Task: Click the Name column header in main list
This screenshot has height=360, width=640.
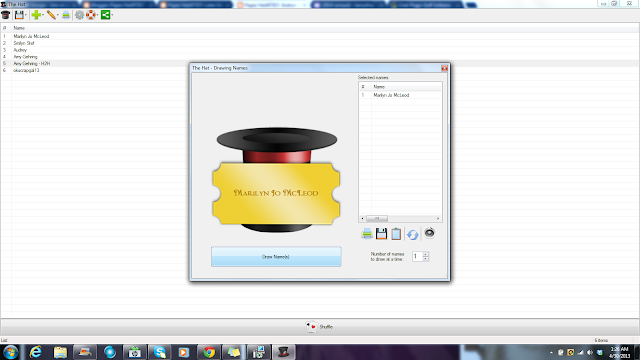Action: point(19,28)
